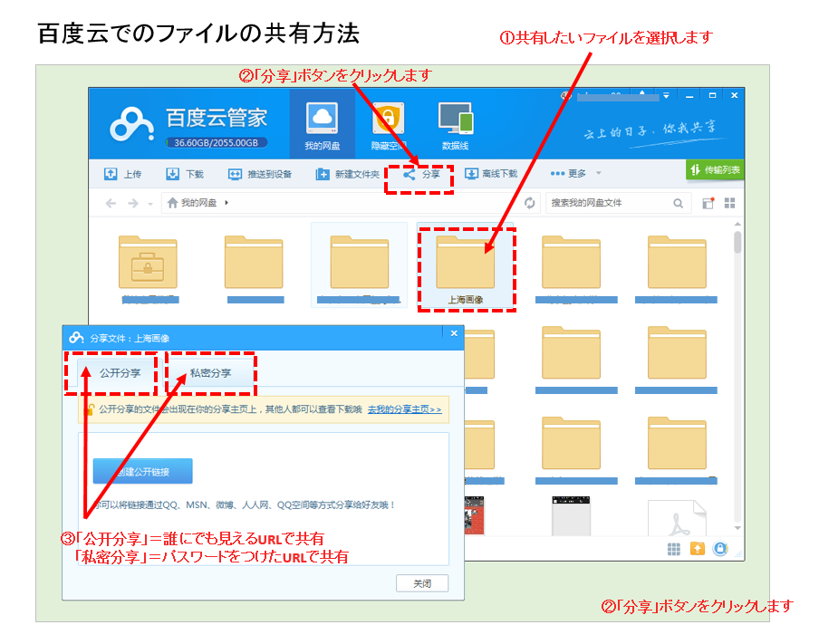Click the 创建公开链接 button
The image size is (819, 644).
[142, 472]
